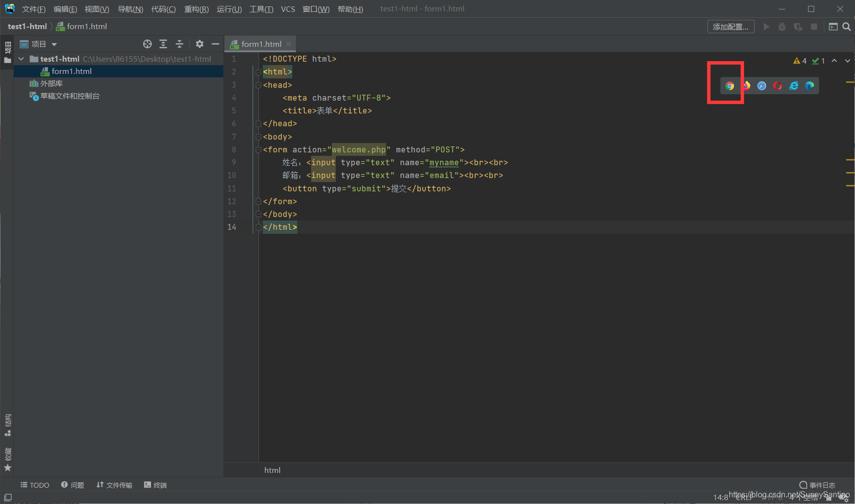Image resolution: width=855 pixels, height=504 pixels.
Task: Open the VCS menu
Action: 288,9
